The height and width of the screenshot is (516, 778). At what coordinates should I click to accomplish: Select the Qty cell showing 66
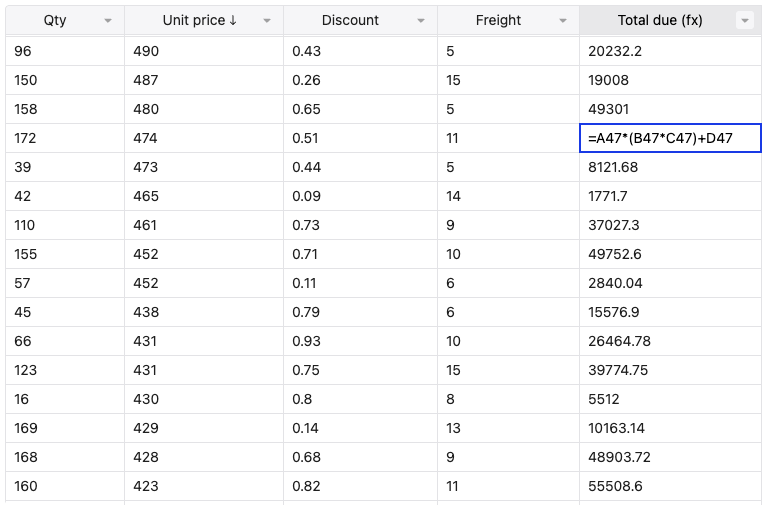point(65,341)
